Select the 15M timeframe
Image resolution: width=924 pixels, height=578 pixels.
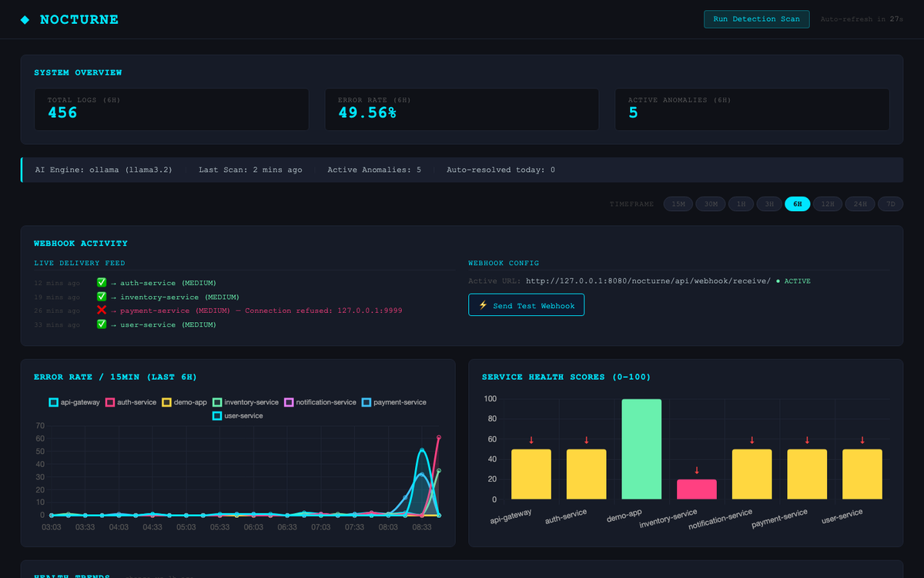(678, 204)
